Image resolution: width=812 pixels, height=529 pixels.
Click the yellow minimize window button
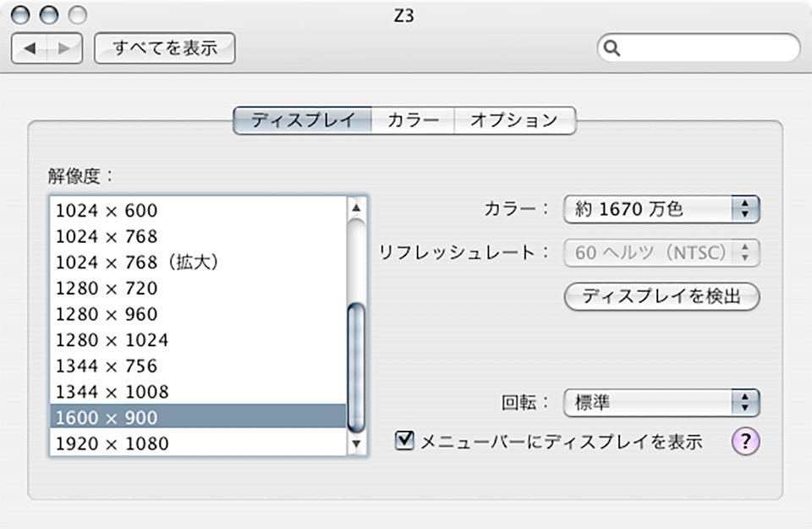click(49, 15)
